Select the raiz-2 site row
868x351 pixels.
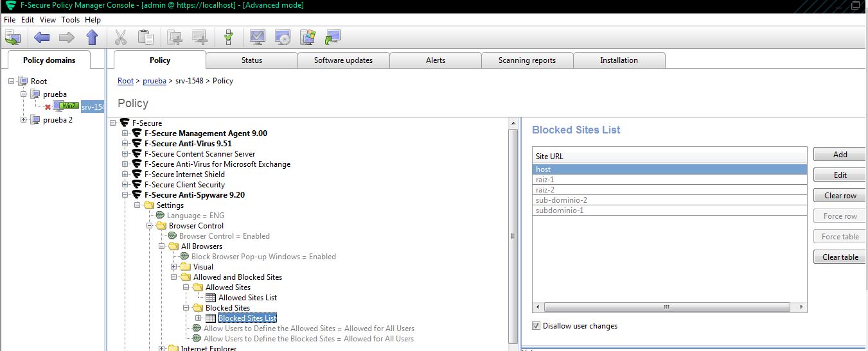point(669,190)
